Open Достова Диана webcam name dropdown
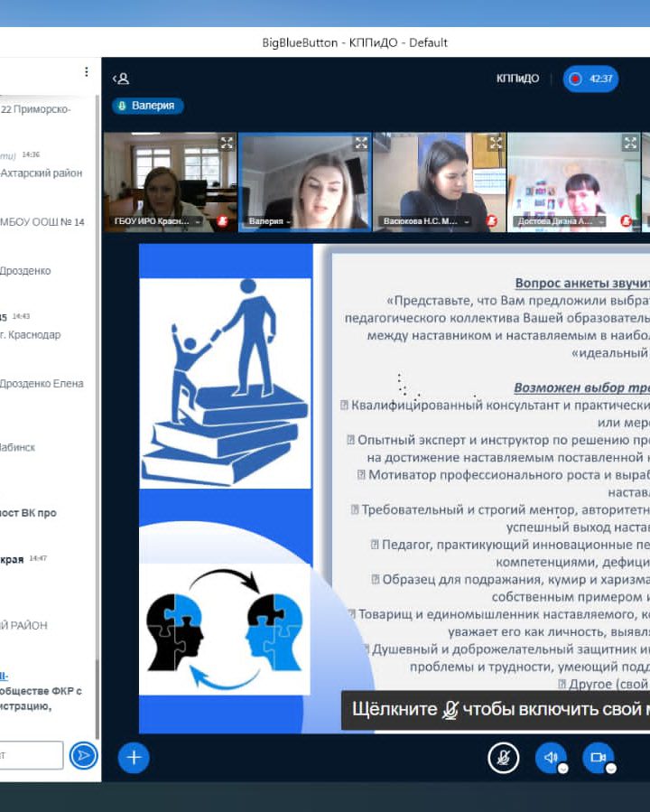This screenshot has height=812, width=650. coord(560,221)
